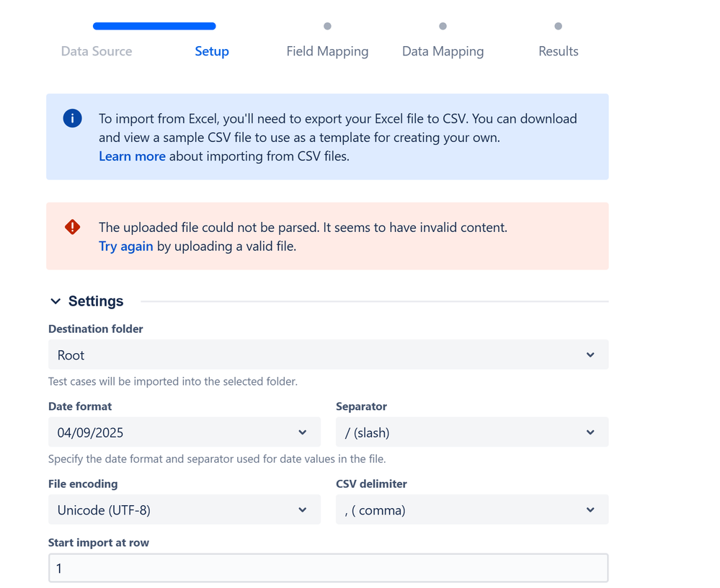
Task: Open the File encoding dropdown
Action: tap(184, 510)
